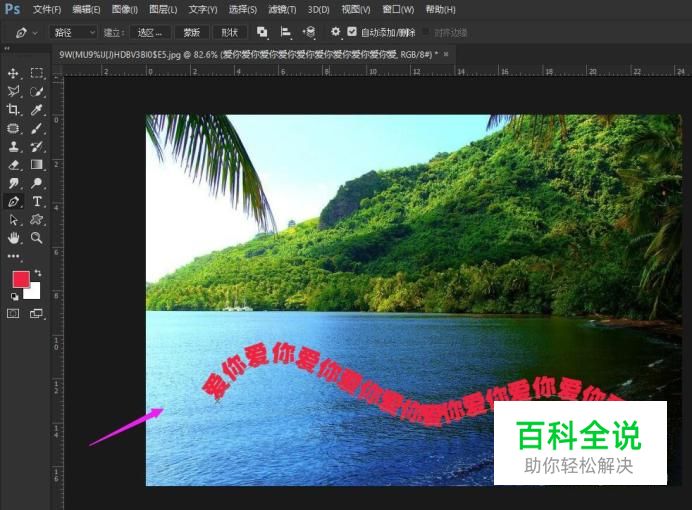Open pen options gear menu
This screenshot has width=692, height=510.
click(x=335, y=32)
